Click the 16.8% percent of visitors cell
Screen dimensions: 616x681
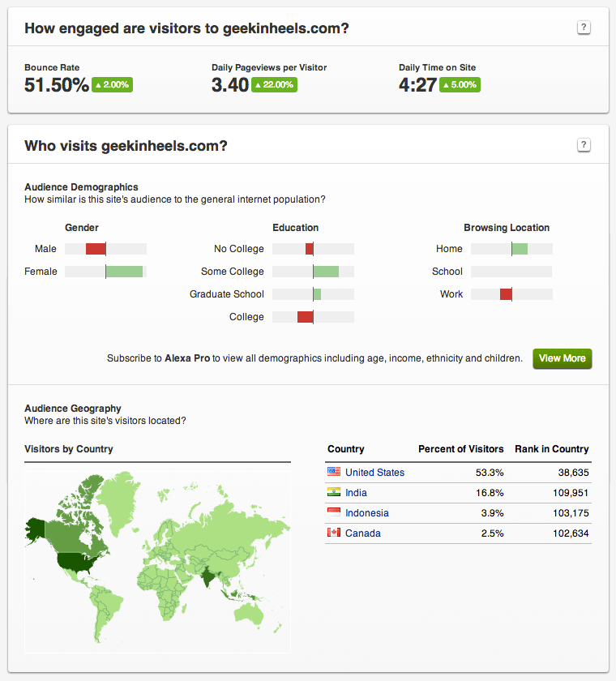point(490,493)
